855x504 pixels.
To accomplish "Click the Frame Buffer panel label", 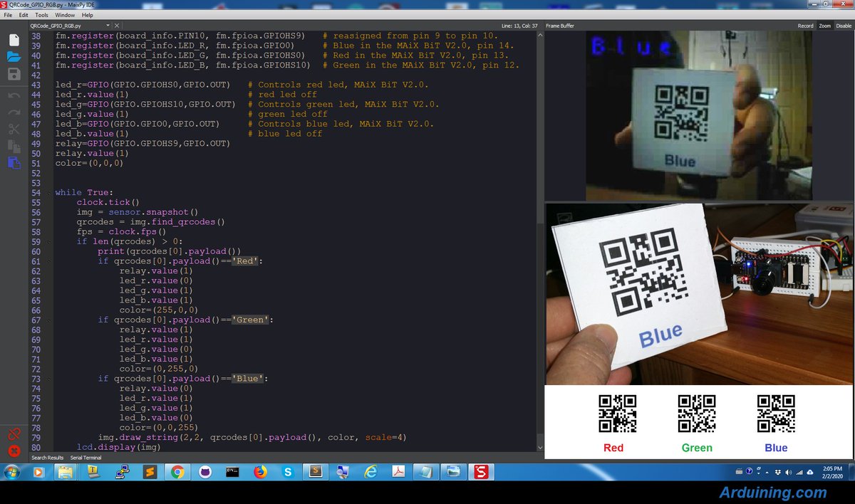I will 560,26.
